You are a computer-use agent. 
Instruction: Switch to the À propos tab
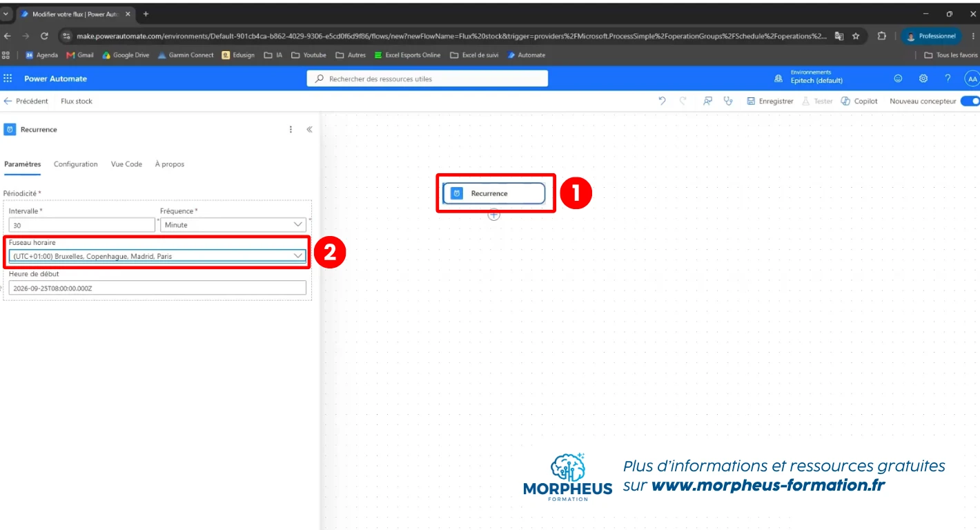coord(170,164)
